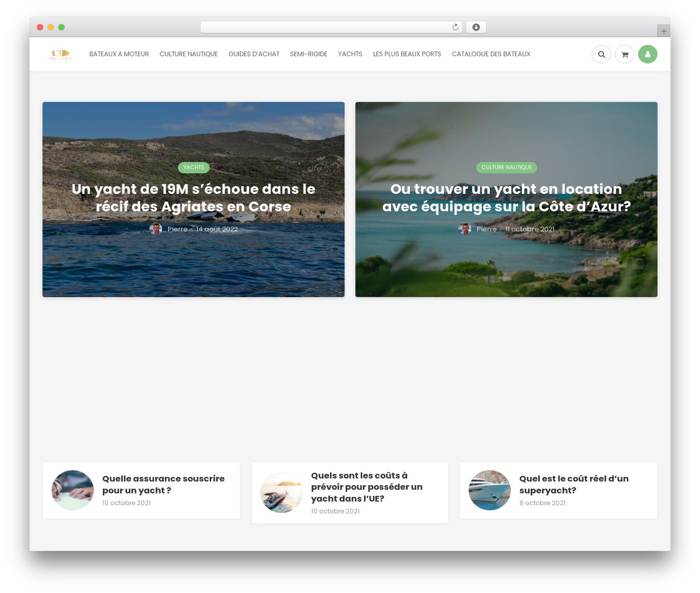Go to Culture Nautique menu item
The height and width of the screenshot is (593, 700).
tap(189, 54)
